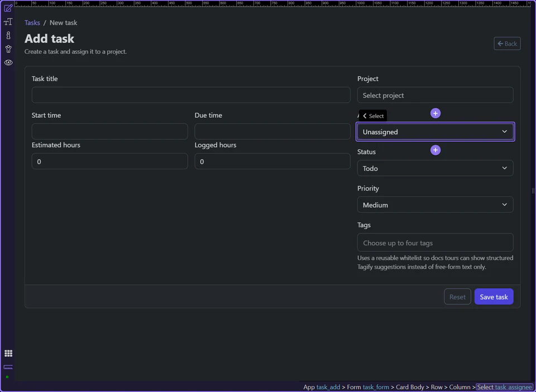Viewport: 536px width, 392px height.
Task: Open the grid apps icon at bottom left
Action: pyautogui.click(x=8, y=353)
